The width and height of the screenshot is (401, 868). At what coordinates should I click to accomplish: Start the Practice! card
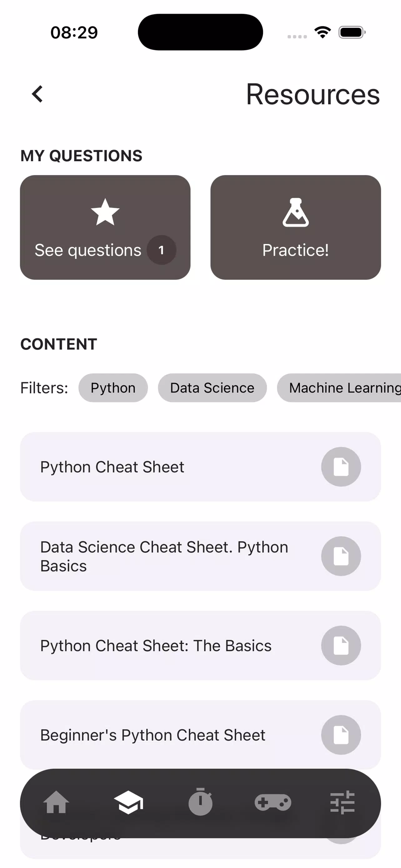(296, 227)
